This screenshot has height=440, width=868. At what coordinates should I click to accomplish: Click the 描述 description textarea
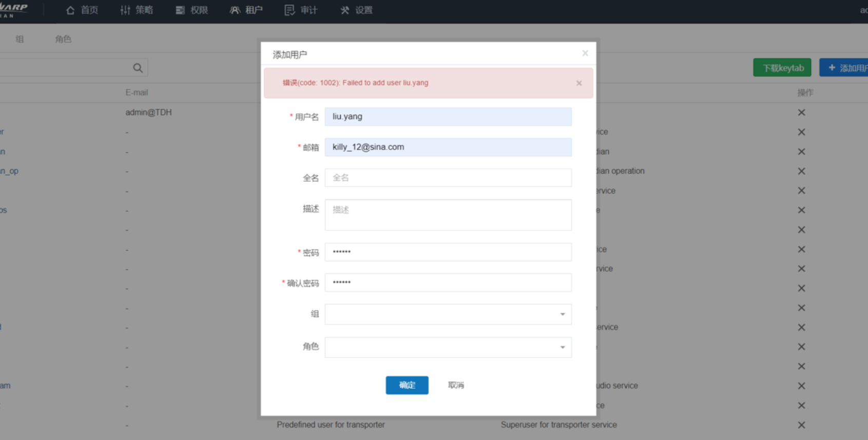(448, 215)
